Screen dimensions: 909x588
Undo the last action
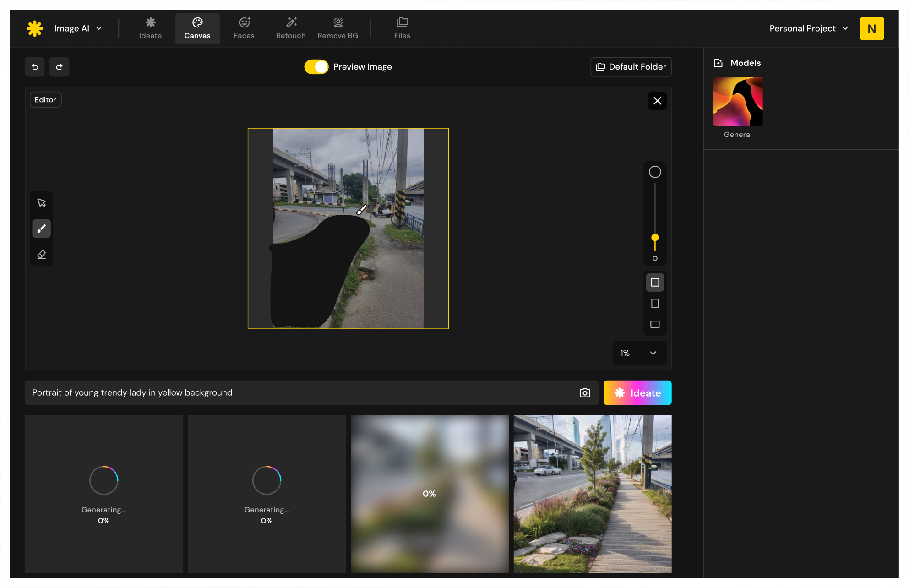[x=35, y=67]
